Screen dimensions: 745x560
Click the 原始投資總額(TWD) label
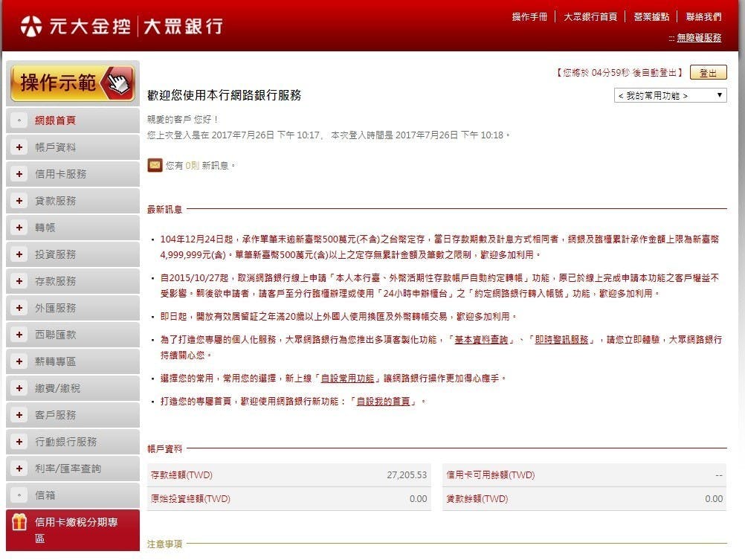(x=190, y=499)
